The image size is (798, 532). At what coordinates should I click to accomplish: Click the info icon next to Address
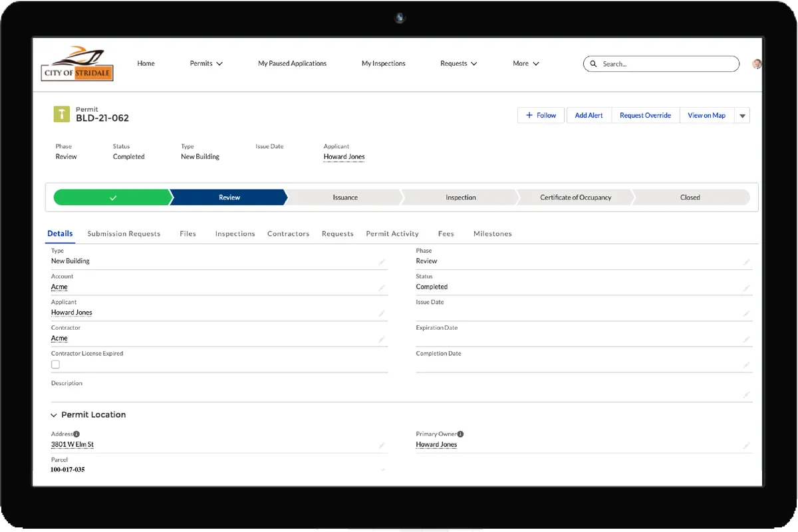pos(76,434)
